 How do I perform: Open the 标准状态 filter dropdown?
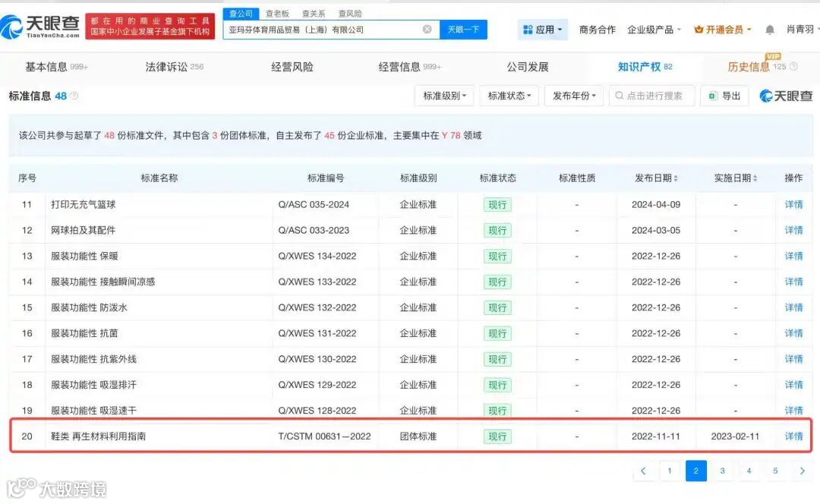point(509,96)
